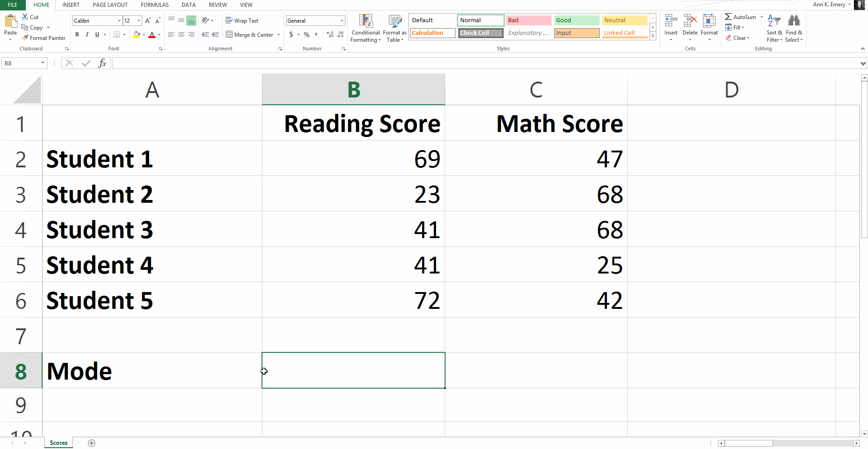
Task: Apply the Calculation cell style
Action: click(x=433, y=33)
